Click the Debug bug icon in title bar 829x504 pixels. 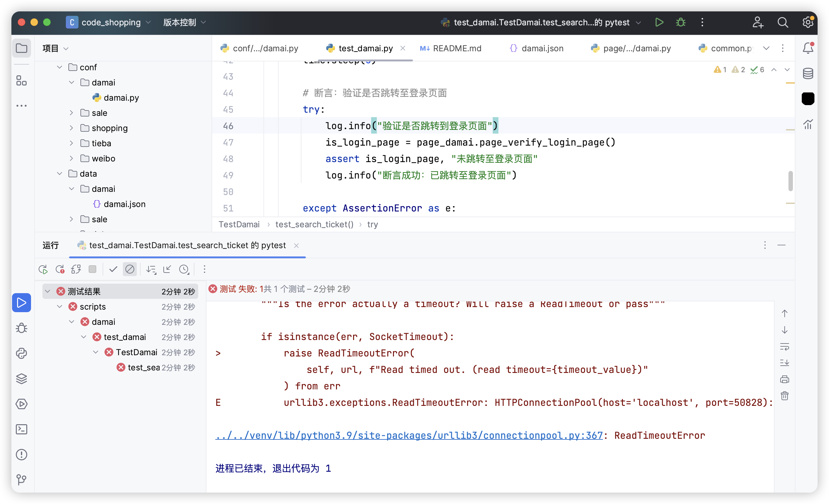[x=680, y=22]
